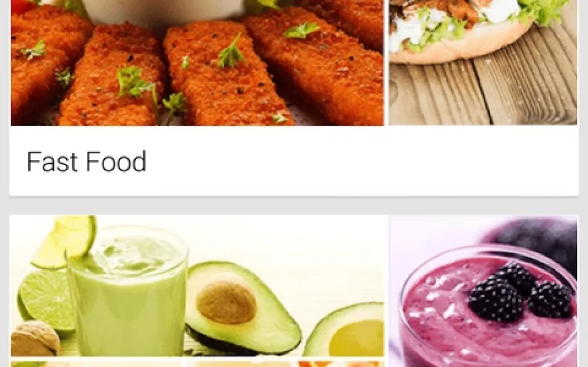Click the blackberries topping the purple smoothie
The image size is (588, 367).
click(x=520, y=291)
